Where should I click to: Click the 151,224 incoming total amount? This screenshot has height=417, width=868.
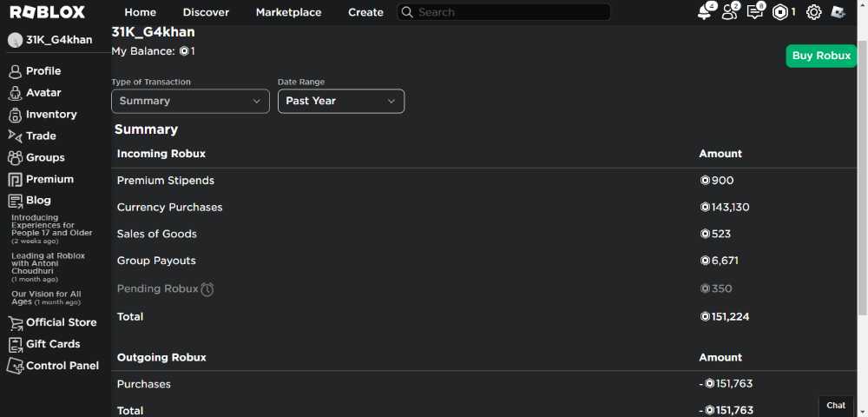click(x=725, y=317)
